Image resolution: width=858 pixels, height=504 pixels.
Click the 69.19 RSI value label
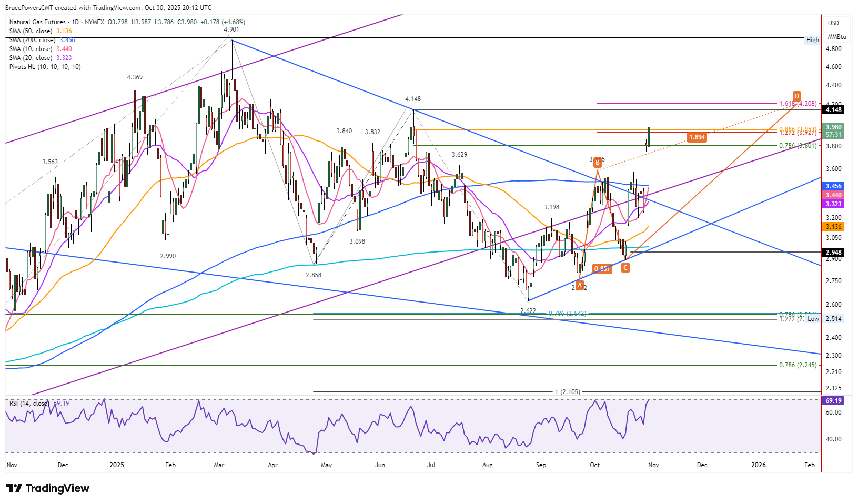(x=834, y=401)
